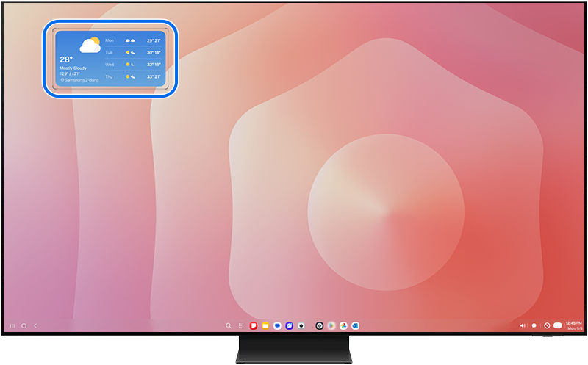Click the 28° current temperature
588x365 pixels.
pyautogui.click(x=67, y=59)
